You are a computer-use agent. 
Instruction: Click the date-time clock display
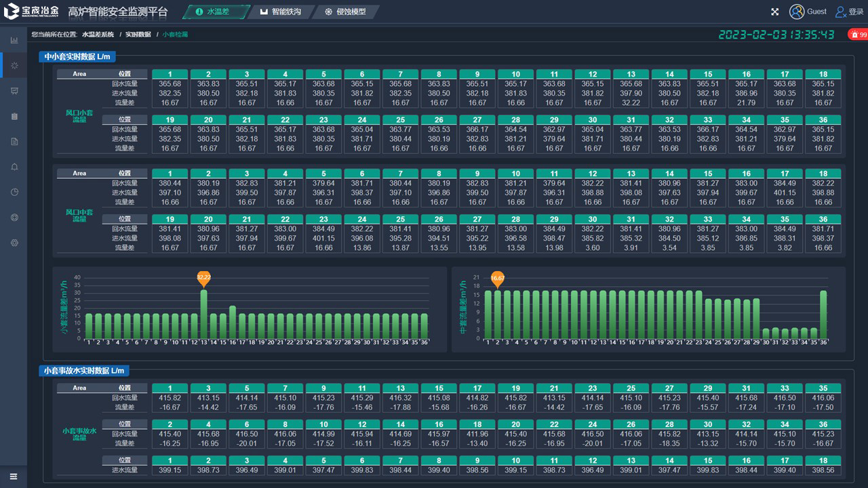776,35
